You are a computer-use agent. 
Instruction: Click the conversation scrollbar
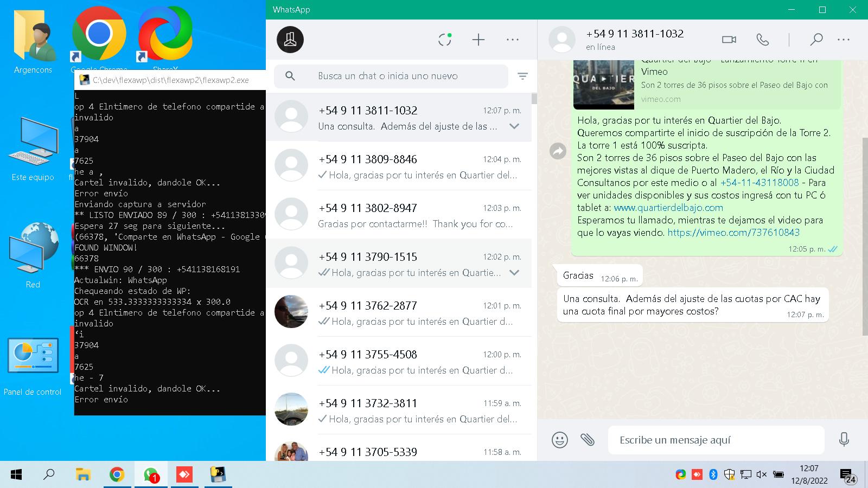point(865,236)
